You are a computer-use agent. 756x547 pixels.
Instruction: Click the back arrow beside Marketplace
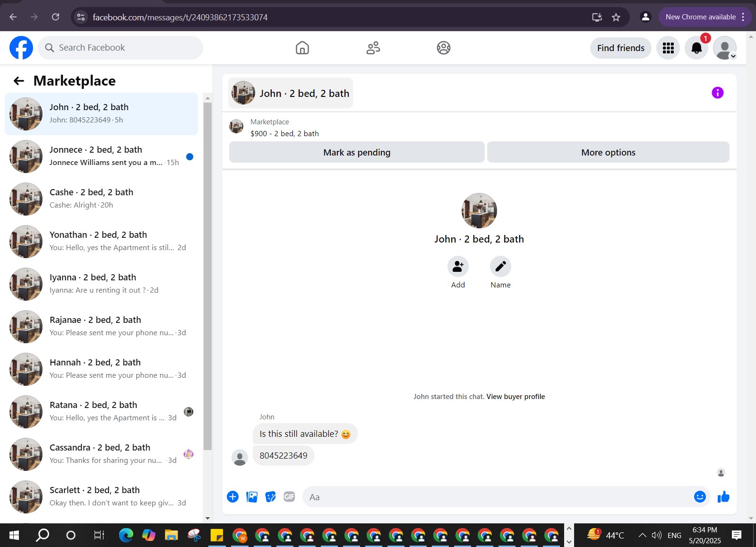[x=19, y=81]
